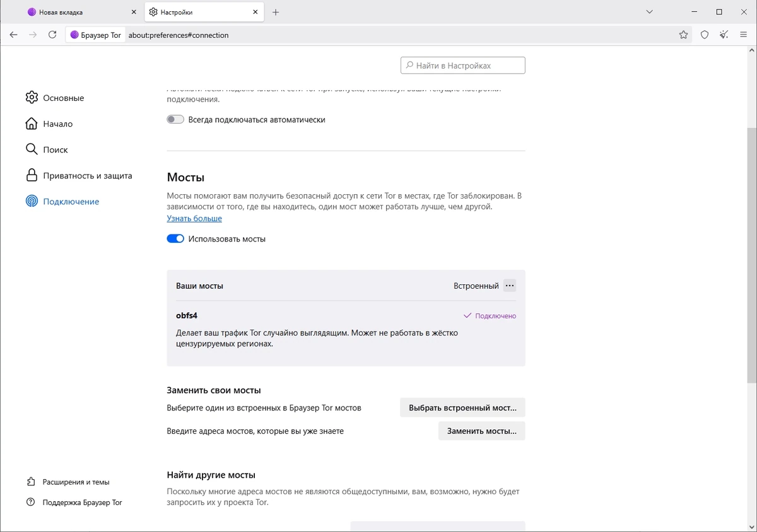Click the Найти другие мосты heading
Screen dimensions: 757x532
pos(211,475)
